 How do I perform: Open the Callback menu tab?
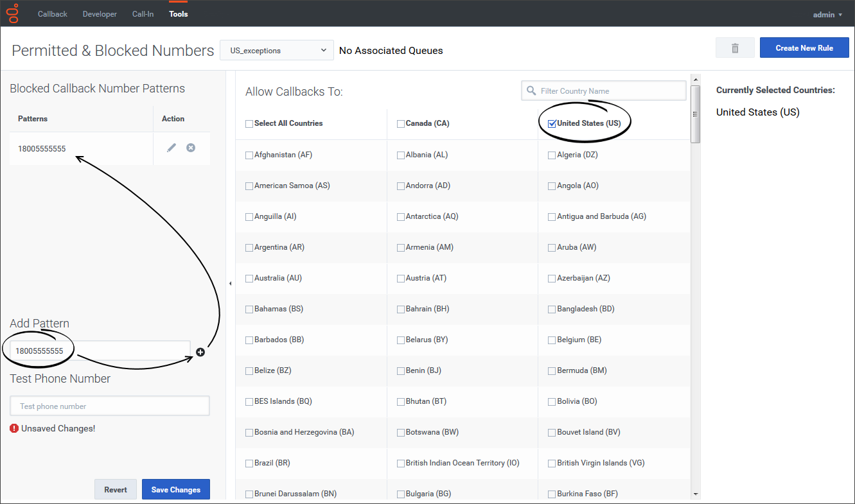53,14
